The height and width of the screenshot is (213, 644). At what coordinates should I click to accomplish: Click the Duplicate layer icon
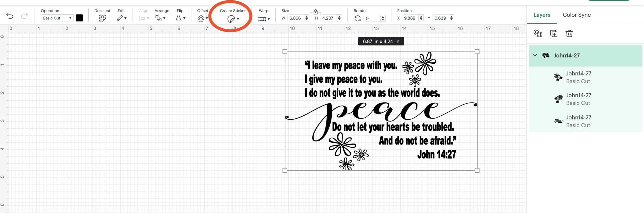[x=554, y=33]
